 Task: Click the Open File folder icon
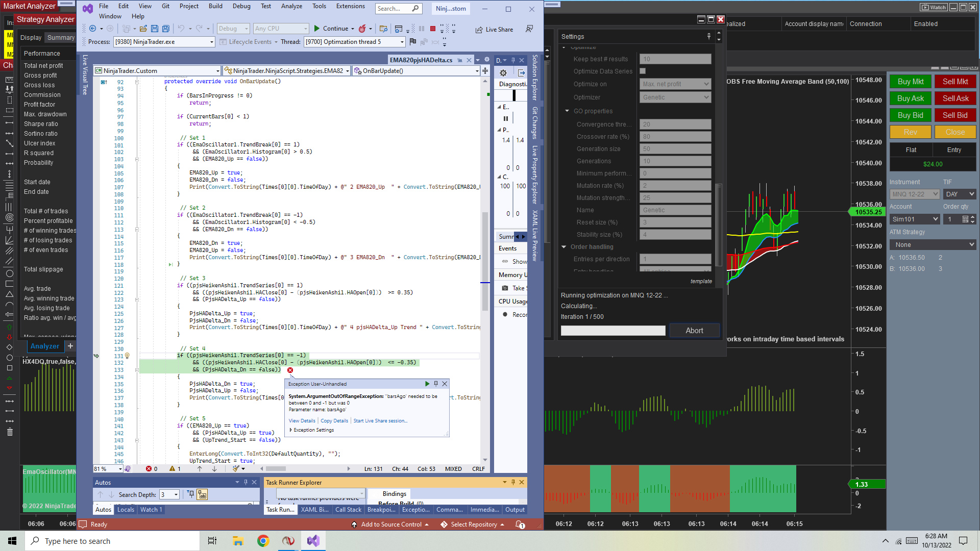tap(143, 29)
